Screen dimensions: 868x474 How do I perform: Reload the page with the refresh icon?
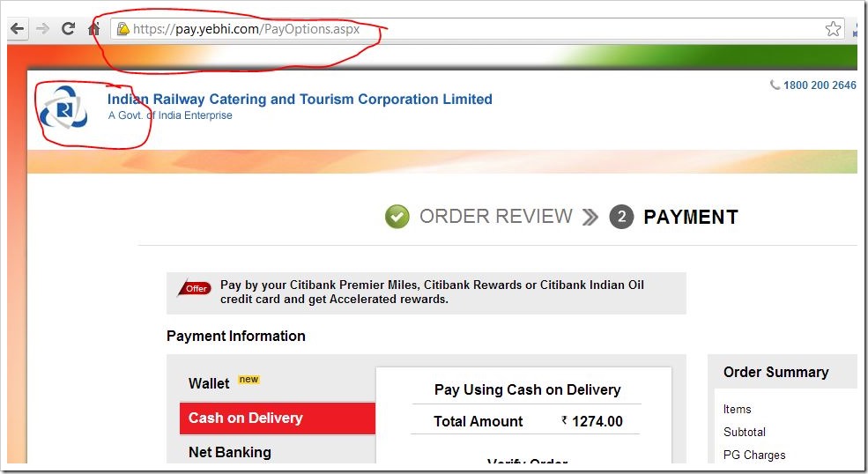[x=68, y=29]
